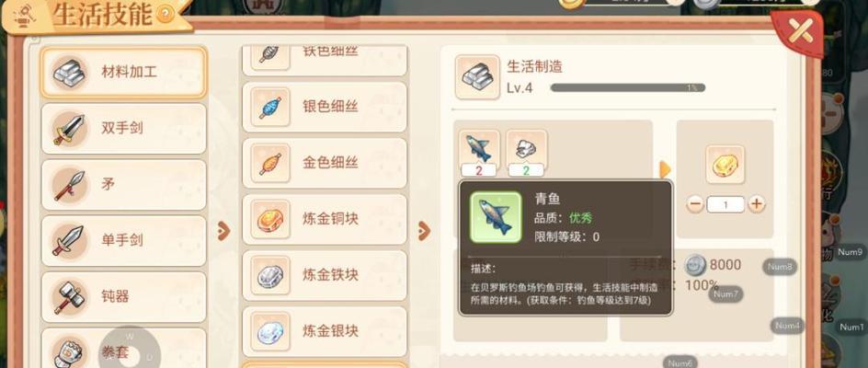Increase craft quantity with plus button
This screenshot has height=368, width=868.
(x=756, y=204)
